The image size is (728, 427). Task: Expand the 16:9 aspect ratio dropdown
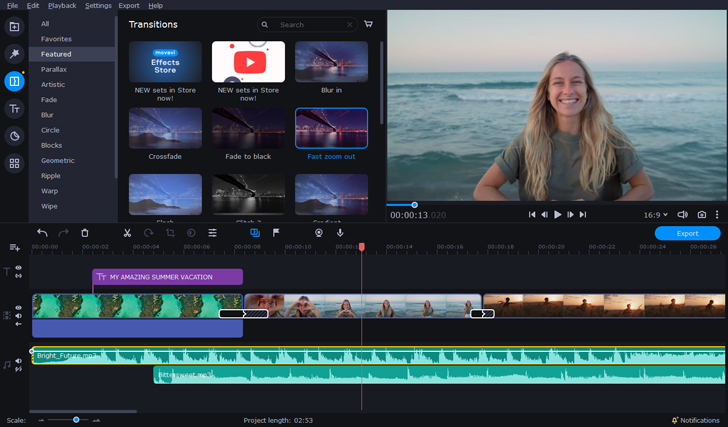655,215
